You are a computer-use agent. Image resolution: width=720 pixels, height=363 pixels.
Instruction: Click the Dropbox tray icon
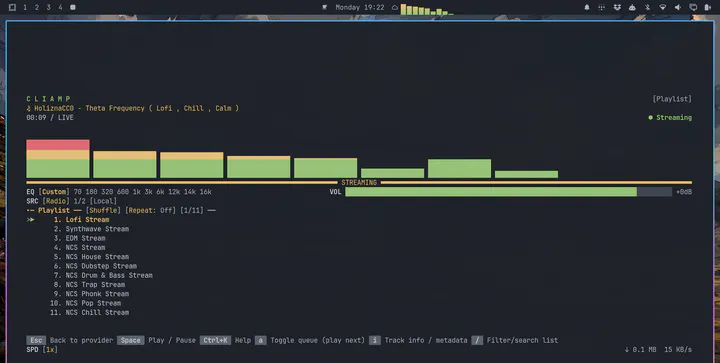[x=617, y=7]
